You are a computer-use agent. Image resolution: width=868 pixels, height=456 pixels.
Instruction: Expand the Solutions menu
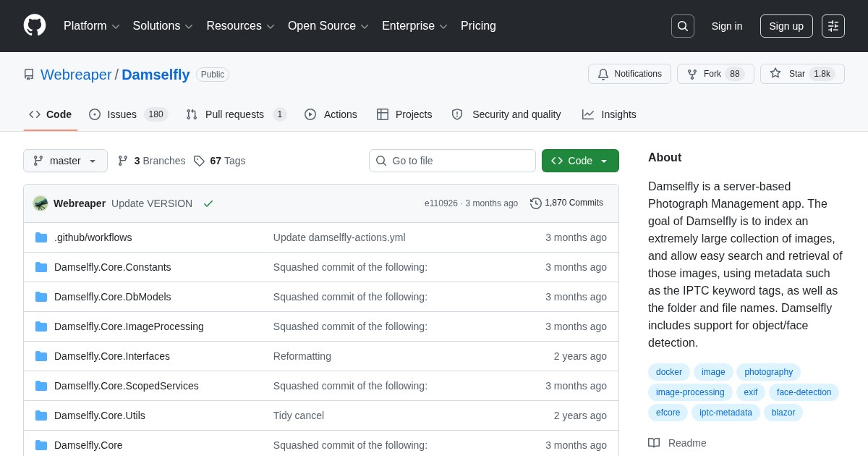pyautogui.click(x=163, y=26)
